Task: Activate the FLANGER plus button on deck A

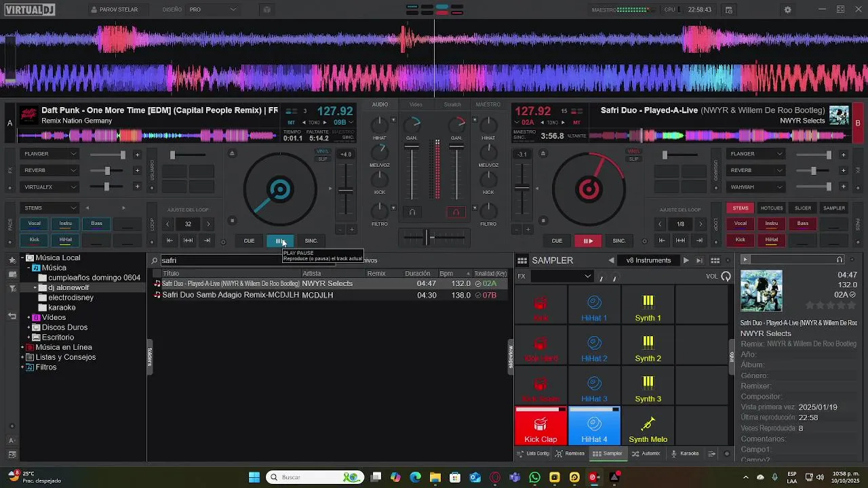Action: (x=137, y=155)
